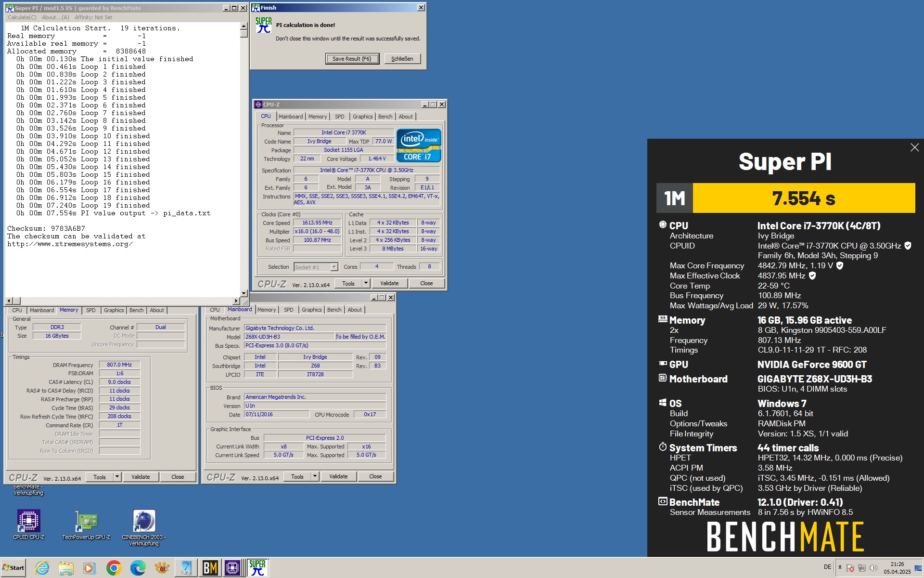Viewport: 924px width, 578px height.
Task: Launch Google Chrome from the taskbar
Action: point(114,568)
